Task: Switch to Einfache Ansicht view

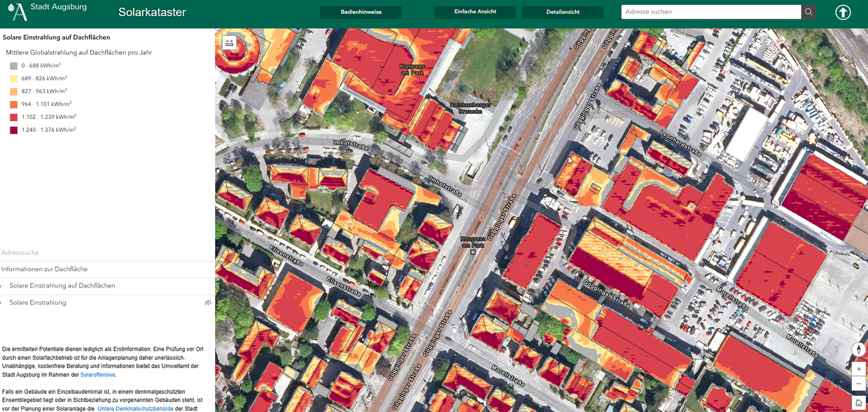Action: [x=475, y=12]
